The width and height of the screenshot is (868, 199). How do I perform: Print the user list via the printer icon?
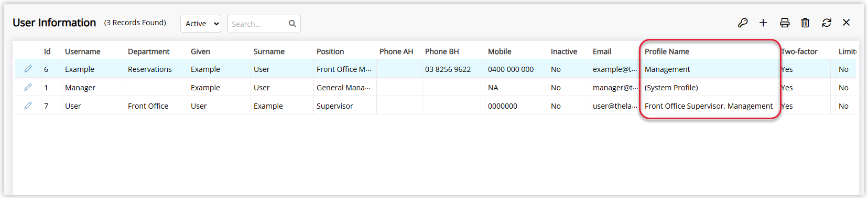(x=785, y=23)
